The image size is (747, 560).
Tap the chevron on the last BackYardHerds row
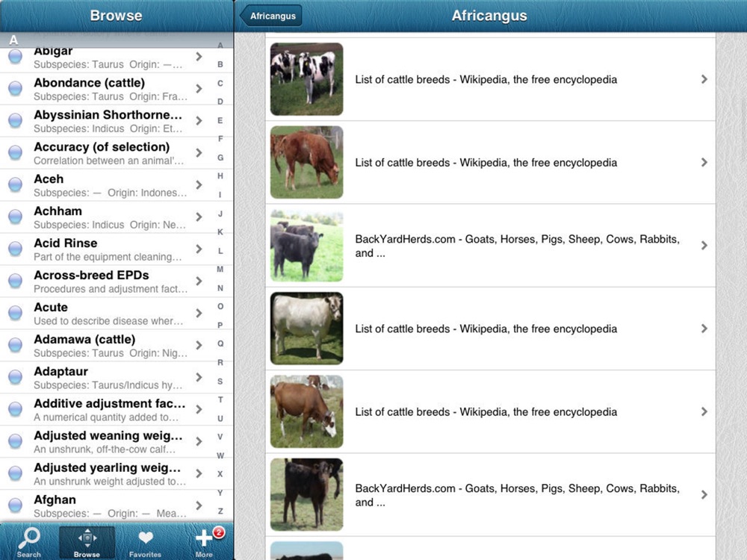click(x=704, y=495)
